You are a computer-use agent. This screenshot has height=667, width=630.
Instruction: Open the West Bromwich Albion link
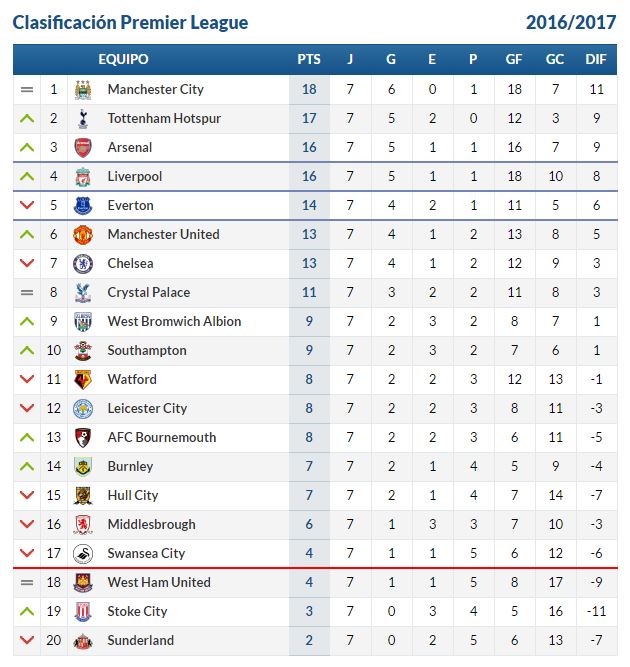[x=174, y=321]
